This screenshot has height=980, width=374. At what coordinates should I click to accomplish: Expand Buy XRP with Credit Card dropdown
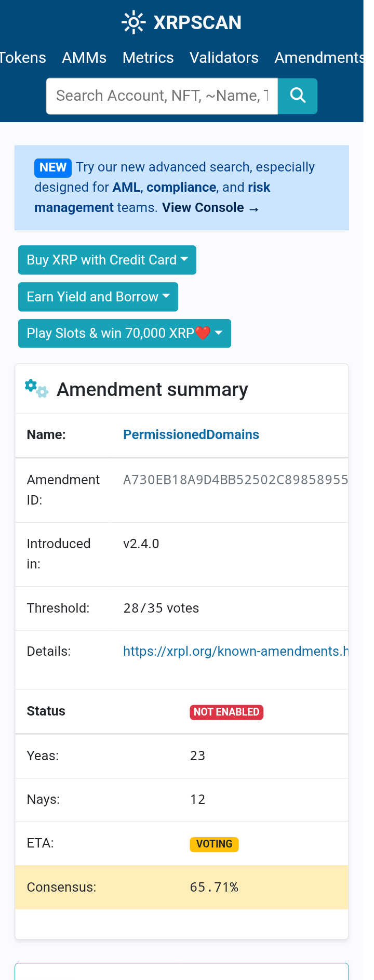click(x=107, y=260)
